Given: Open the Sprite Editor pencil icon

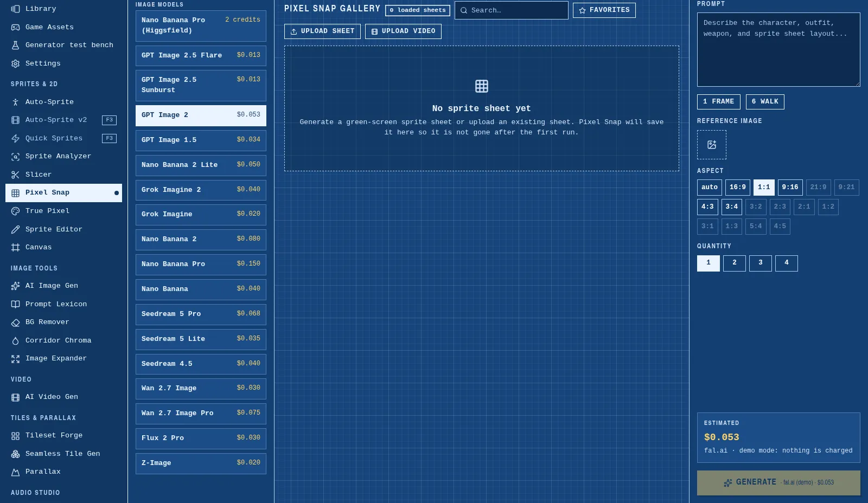Looking at the screenshot, I should click(15, 229).
